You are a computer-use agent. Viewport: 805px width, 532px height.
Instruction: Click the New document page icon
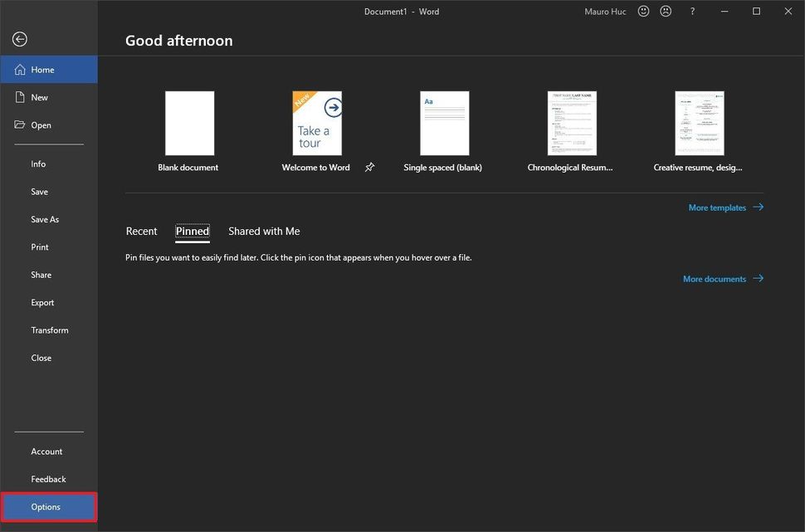[x=19, y=96]
